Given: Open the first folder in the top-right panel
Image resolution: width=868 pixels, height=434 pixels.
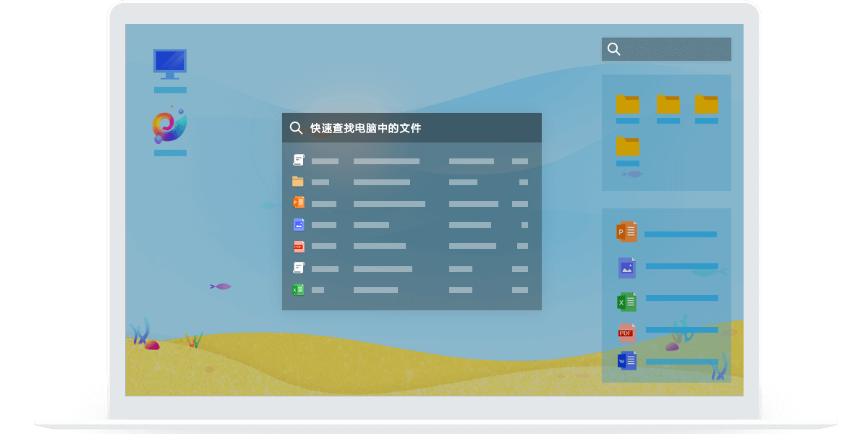Looking at the screenshot, I should (628, 105).
